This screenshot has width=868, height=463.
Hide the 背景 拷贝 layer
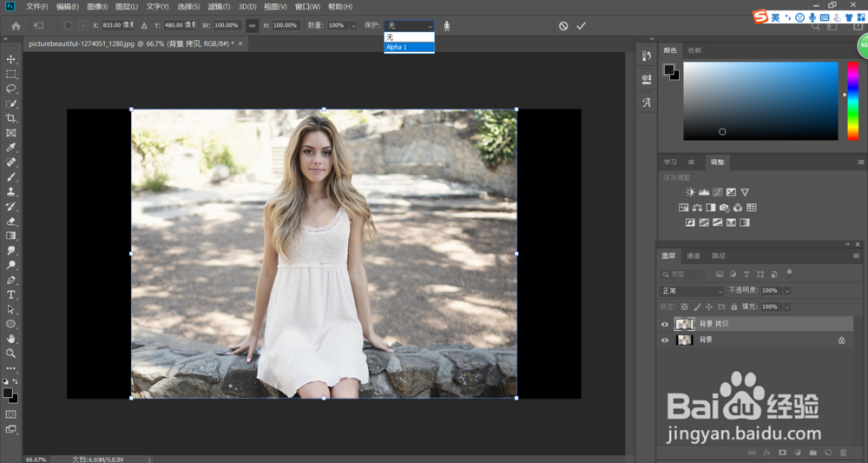(665, 324)
